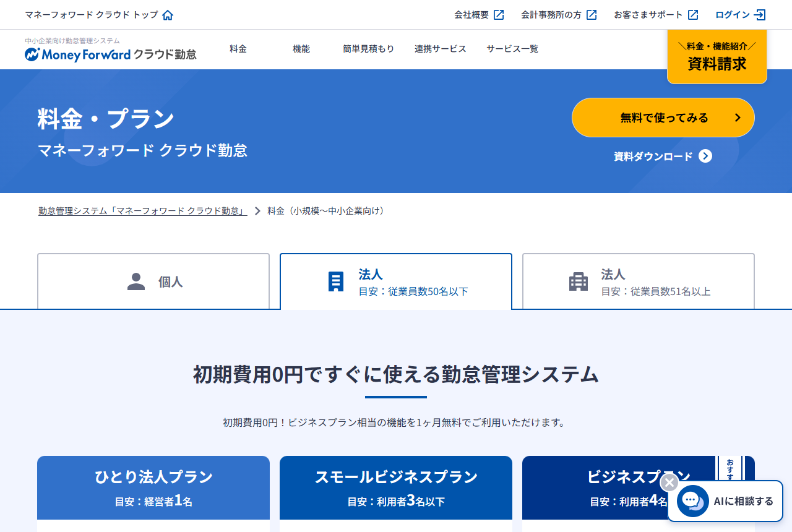Select the 個人 plan tab

pos(153,281)
